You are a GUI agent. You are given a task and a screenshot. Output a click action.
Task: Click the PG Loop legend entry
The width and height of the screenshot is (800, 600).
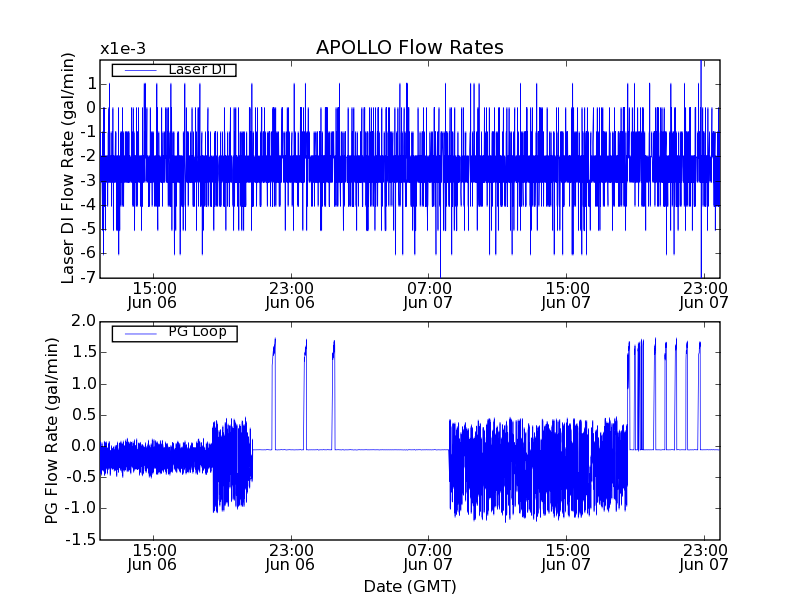point(174,334)
